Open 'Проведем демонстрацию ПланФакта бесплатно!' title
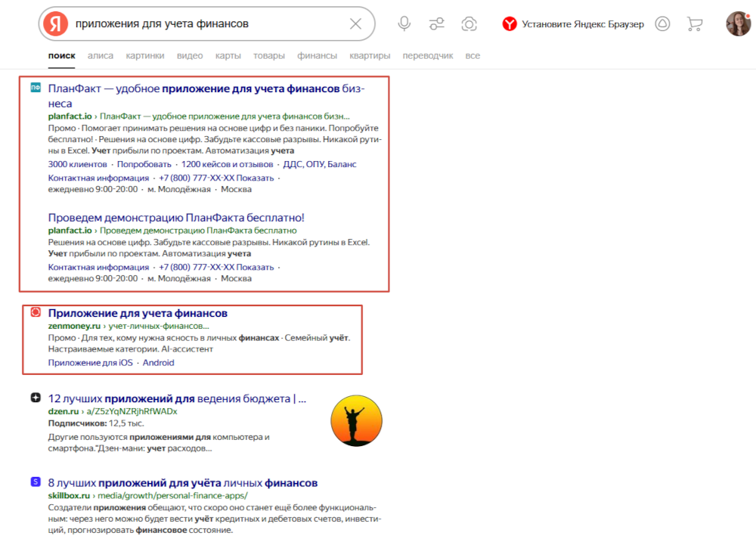Viewport: 756px width, 536px height. tap(176, 218)
